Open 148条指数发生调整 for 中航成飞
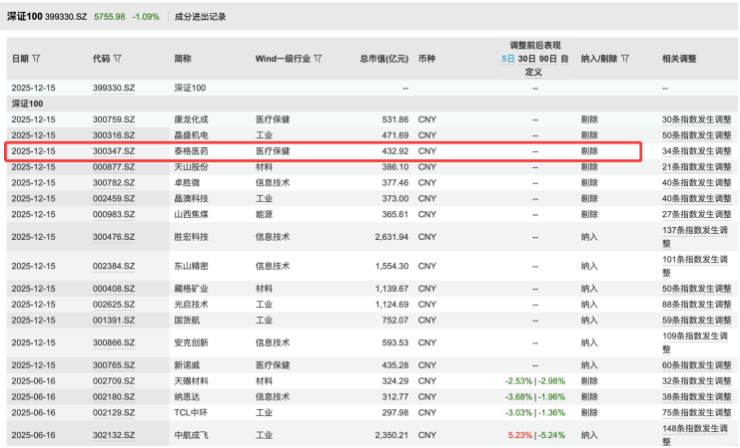The height and width of the screenshot is (448, 740). coord(695,435)
